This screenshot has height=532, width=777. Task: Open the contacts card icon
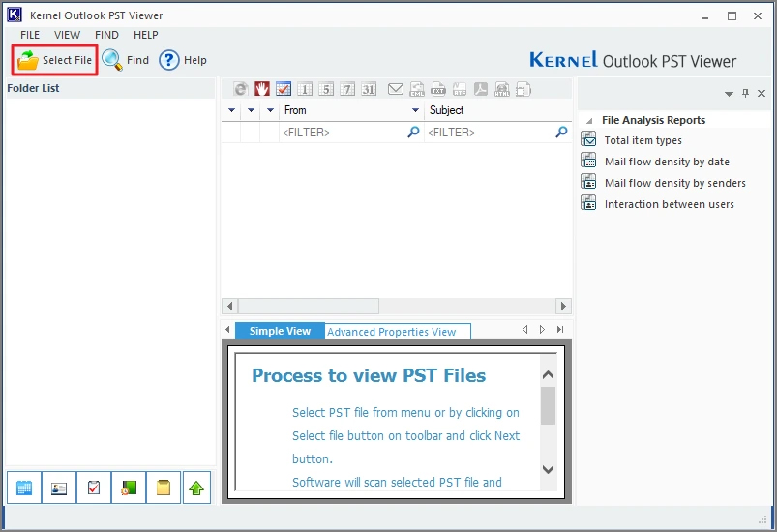pyautogui.click(x=59, y=488)
